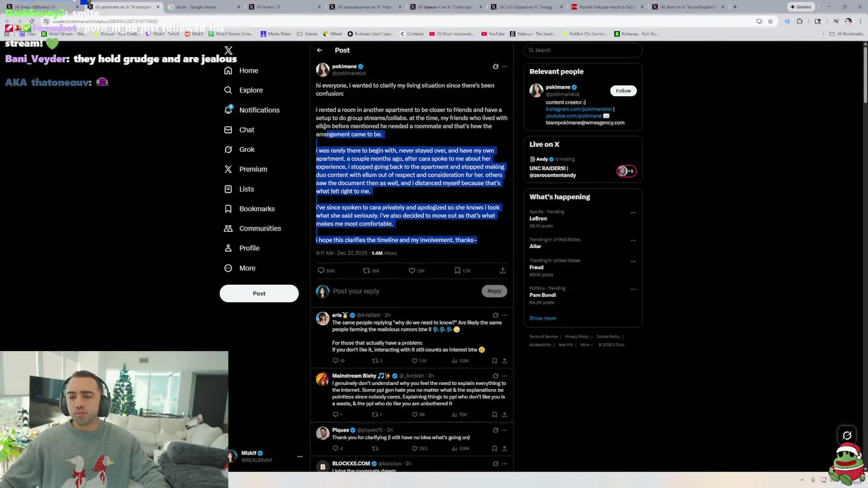868x488 pixels.
Task: Open the three-dot menu on pokimane's post
Action: click(x=504, y=66)
